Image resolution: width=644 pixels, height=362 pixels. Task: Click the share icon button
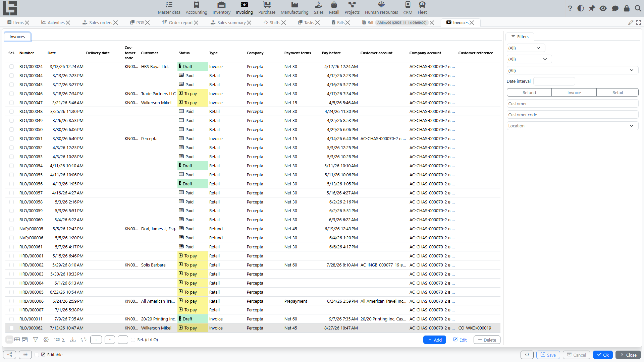[10, 355]
